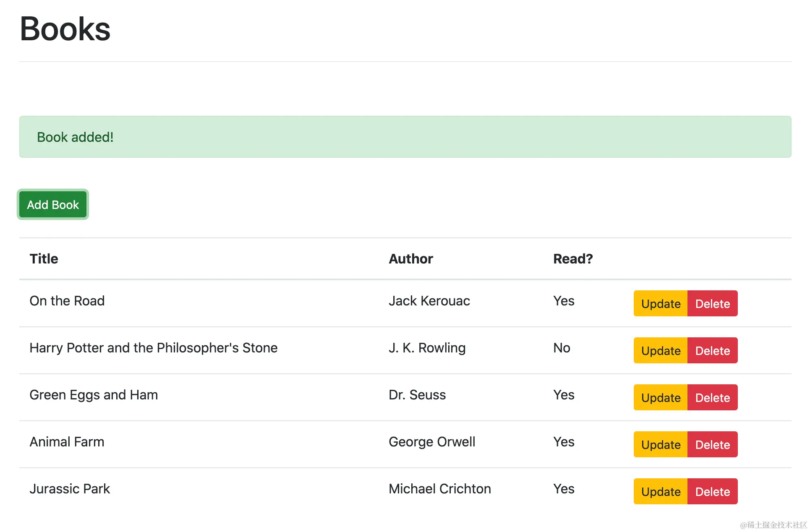
Task: Update the On the Road book
Action: click(x=661, y=304)
